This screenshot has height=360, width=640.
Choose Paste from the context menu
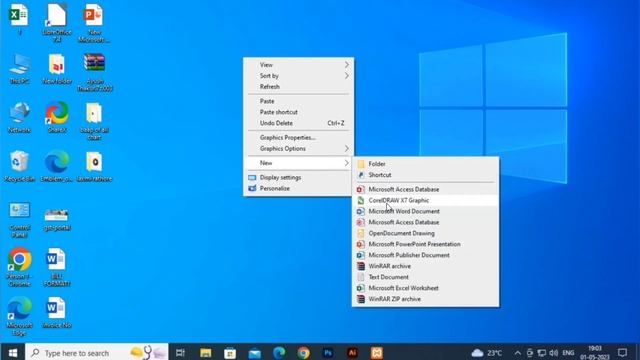[299, 101]
